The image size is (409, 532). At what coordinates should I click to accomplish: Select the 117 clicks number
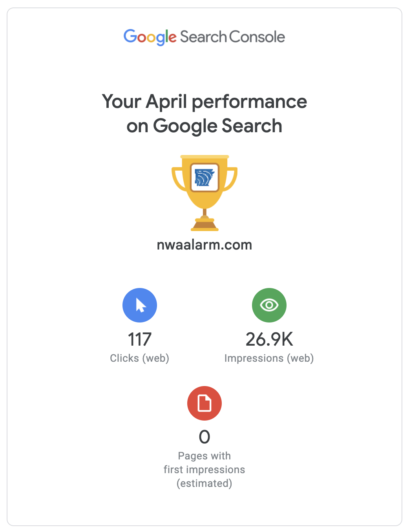coord(140,339)
